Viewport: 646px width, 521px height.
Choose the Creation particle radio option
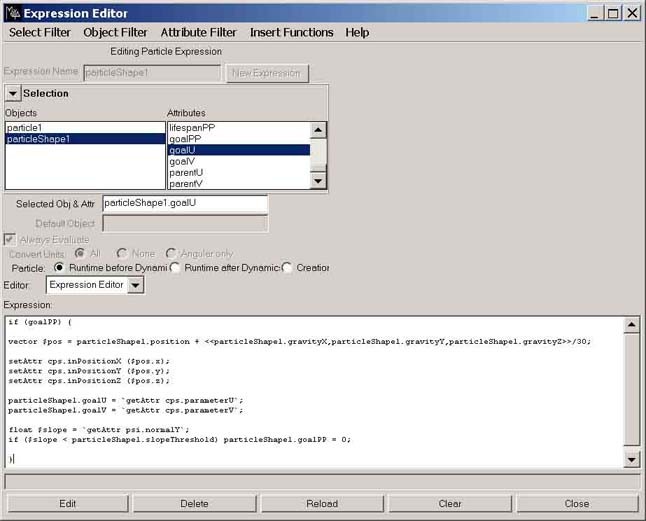click(288, 268)
